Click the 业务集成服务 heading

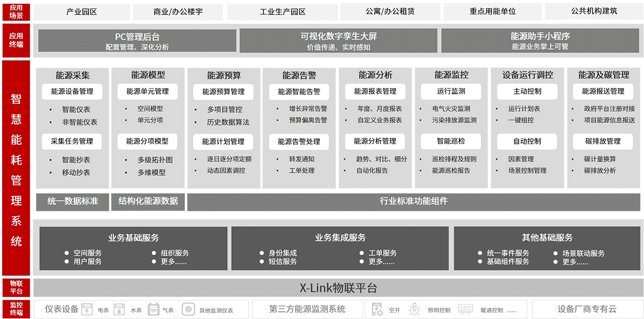pos(340,238)
